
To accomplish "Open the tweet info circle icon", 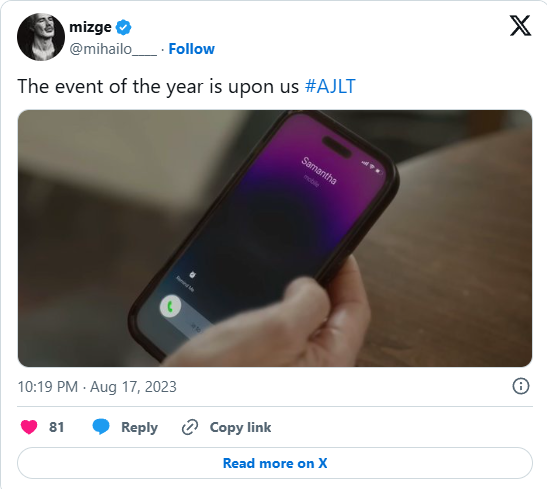I will point(520,386).
